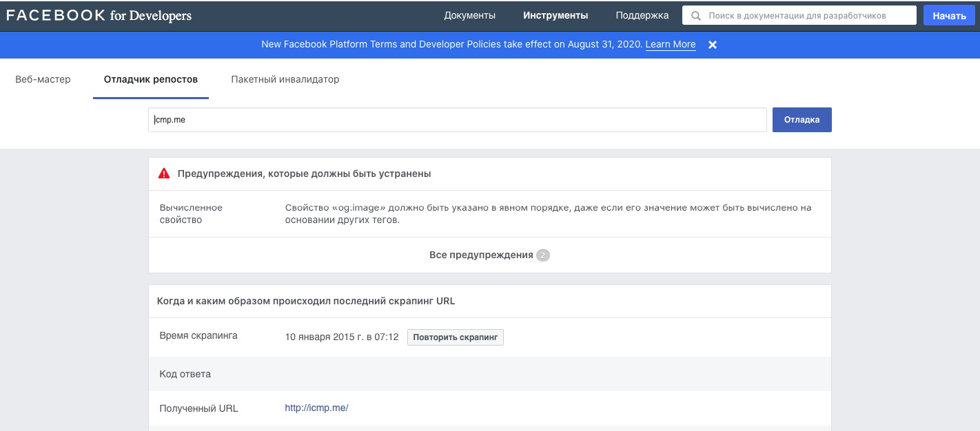This screenshot has height=431, width=980.
Task: Open the Документы menu
Action: [x=470, y=15]
